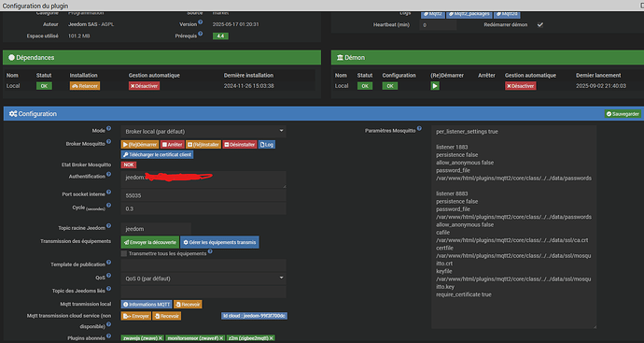Screen dimensions: 644x343
Task: Expand the QoS 0 (par défaut) dropdown
Action: 203,279
